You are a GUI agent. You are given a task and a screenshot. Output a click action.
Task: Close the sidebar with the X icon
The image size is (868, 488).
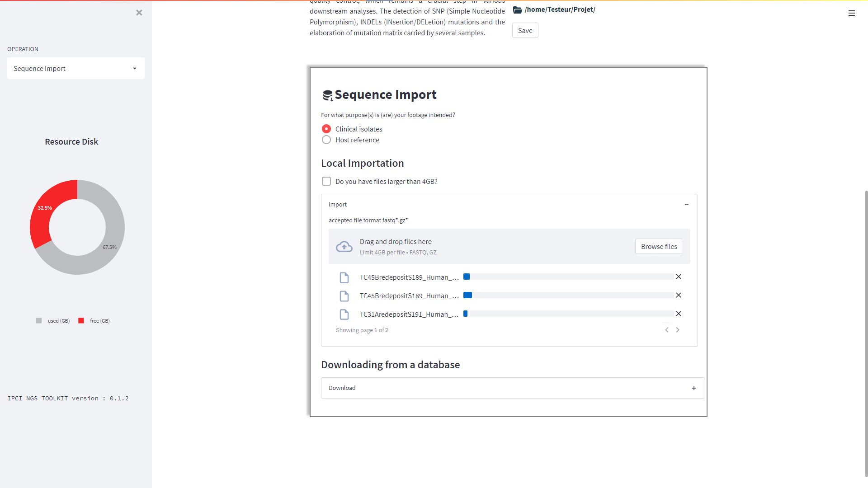click(139, 13)
